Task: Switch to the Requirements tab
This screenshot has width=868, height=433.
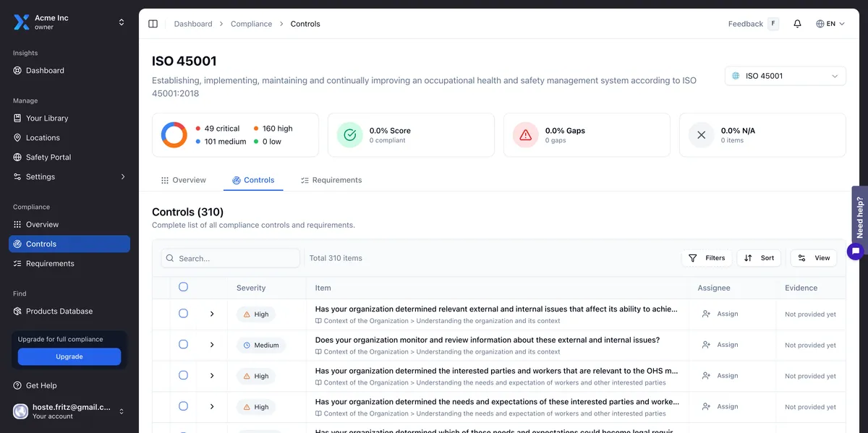Action: pyautogui.click(x=331, y=180)
